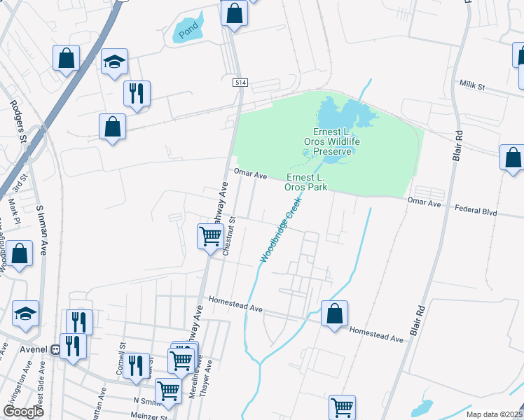This screenshot has width=524, height=420.
Task: Open the Avenel train station icon
Action: coord(55,349)
